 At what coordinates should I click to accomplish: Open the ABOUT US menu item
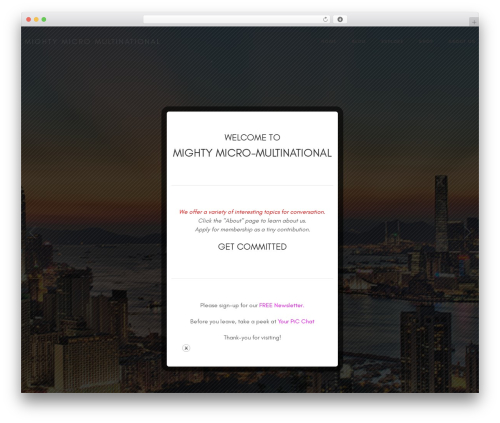point(461,41)
